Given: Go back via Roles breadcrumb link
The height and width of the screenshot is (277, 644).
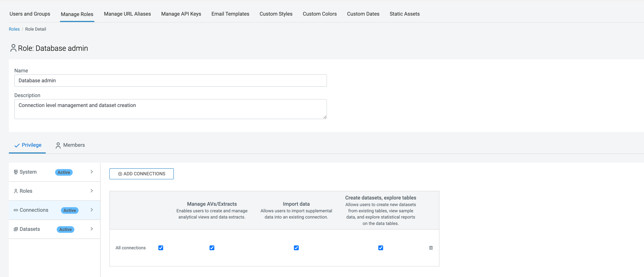Looking at the screenshot, I should 14,29.
